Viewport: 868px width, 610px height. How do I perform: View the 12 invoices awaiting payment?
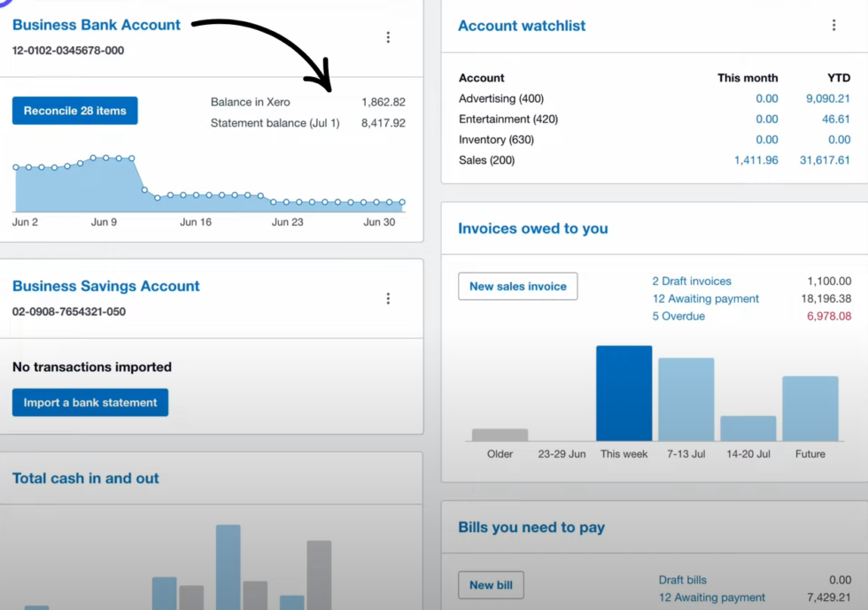pos(705,298)
